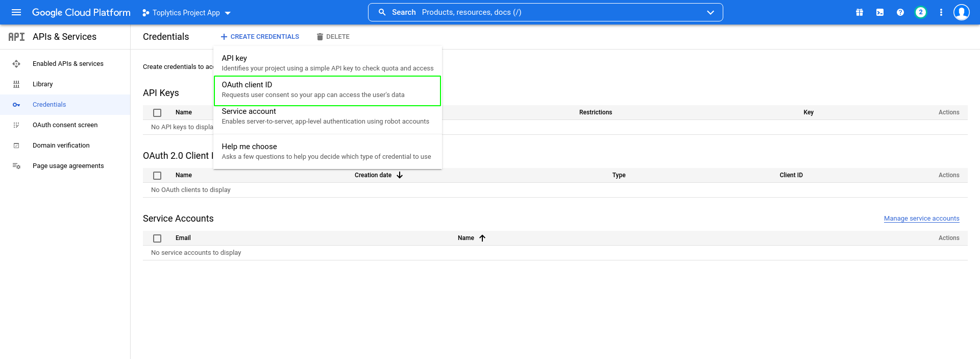Image resolution: width=980 pixels, height=359 pixels.
Task: Open Page usage agreements page
Action: 68,166
